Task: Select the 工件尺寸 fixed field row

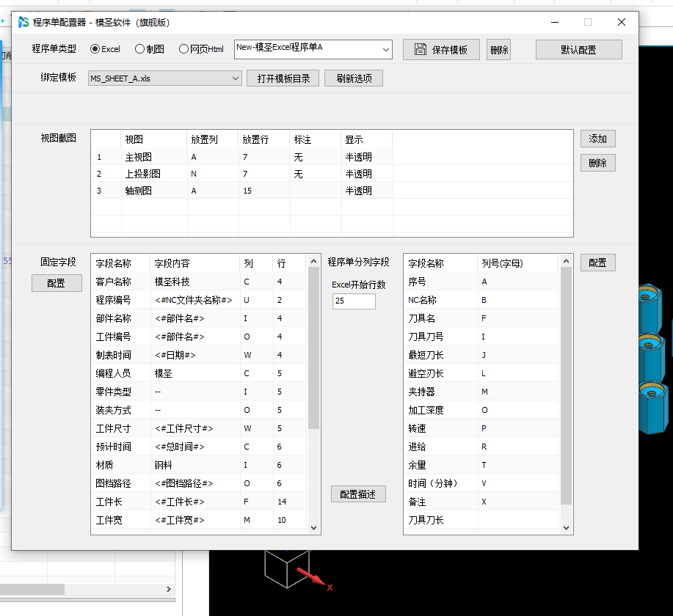Action: pyautogui.click(x=200, y=428)
